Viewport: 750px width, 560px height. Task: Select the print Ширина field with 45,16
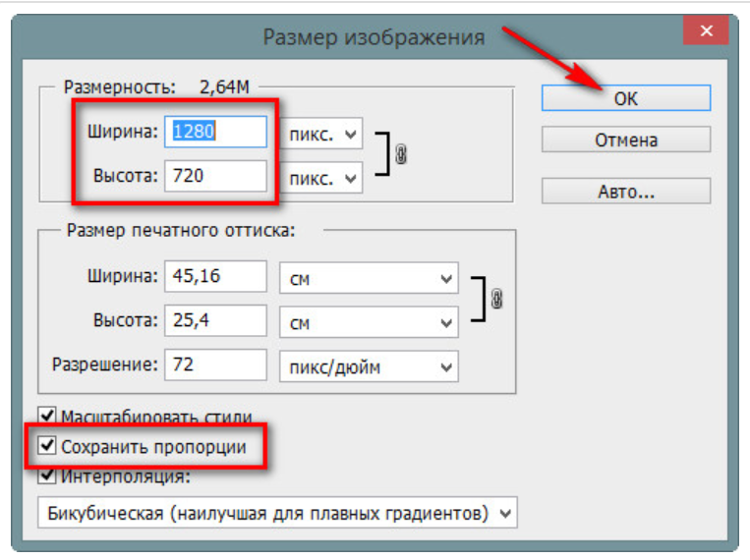[x=217, y=277]
